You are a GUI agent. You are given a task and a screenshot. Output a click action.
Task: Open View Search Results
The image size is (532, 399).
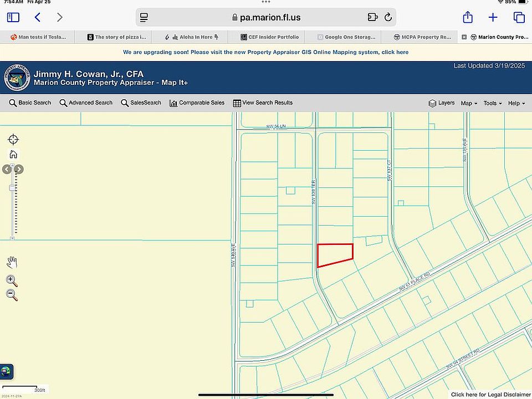coord(263,103)
